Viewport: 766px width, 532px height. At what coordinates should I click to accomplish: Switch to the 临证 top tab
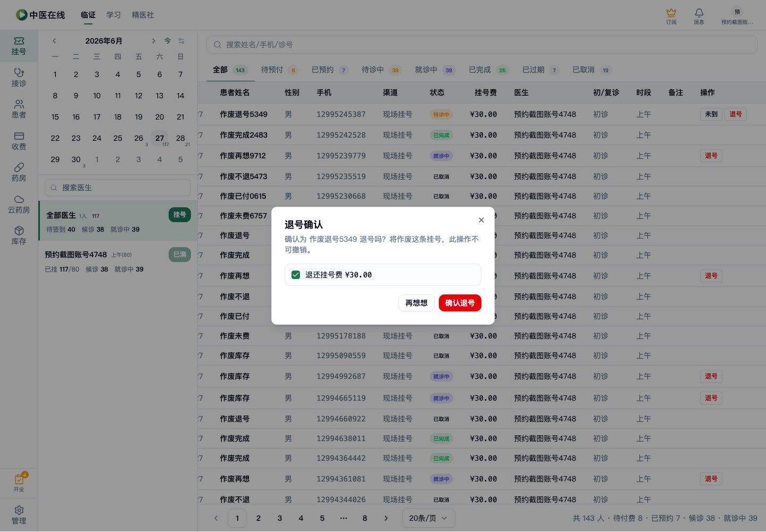coord(88,15)
